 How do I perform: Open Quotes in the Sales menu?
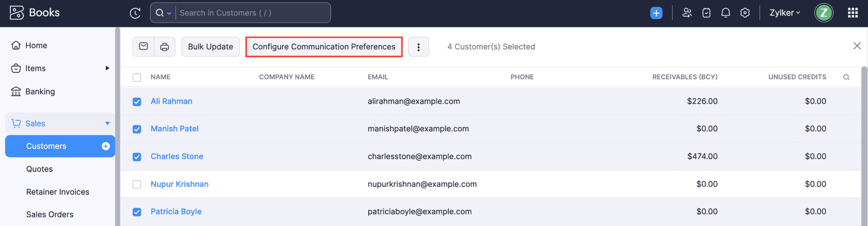pyautogui.click(x=39, y=169)
